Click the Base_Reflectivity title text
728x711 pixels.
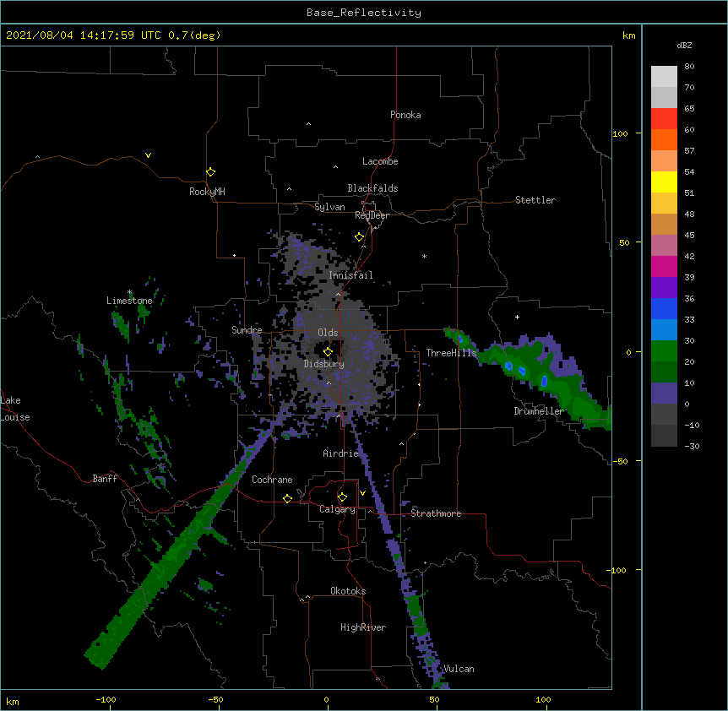[x=364, y=13]
